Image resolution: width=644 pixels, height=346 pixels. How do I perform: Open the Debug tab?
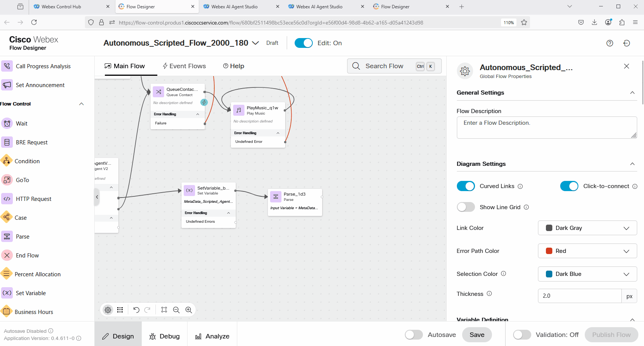(x=164, y=336)
